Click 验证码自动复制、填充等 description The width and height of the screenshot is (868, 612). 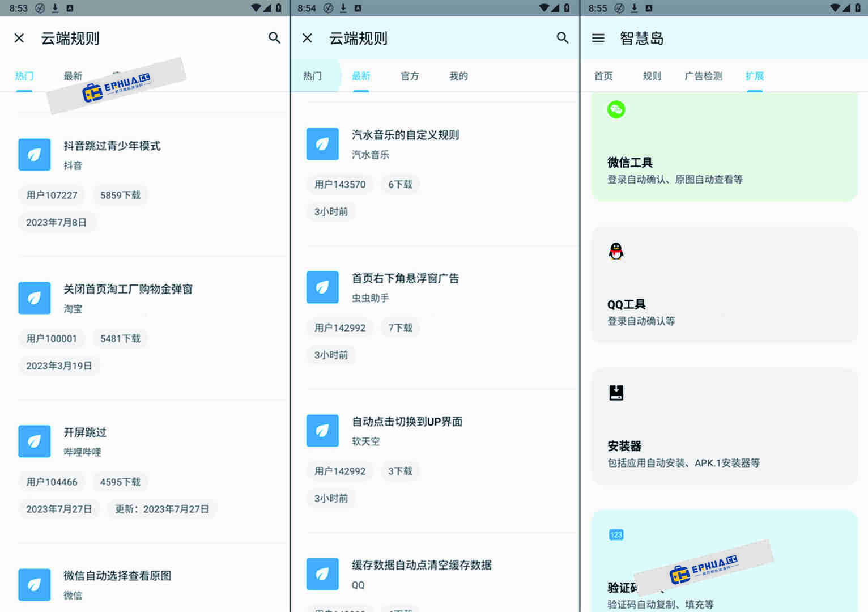660,605
